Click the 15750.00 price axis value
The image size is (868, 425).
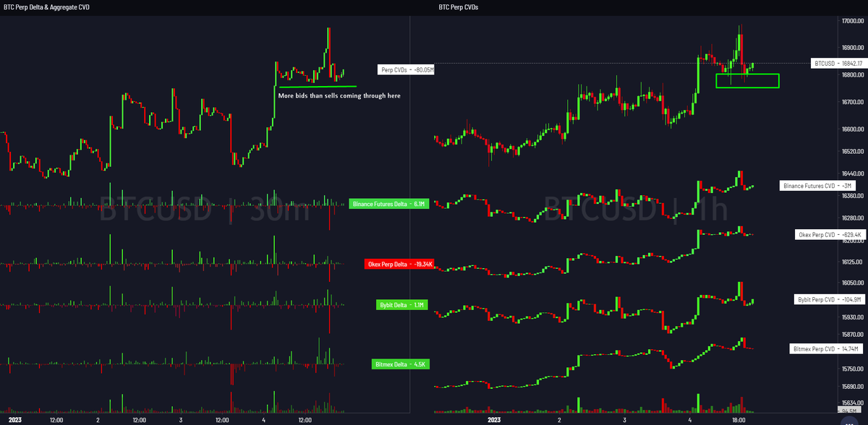854,369
